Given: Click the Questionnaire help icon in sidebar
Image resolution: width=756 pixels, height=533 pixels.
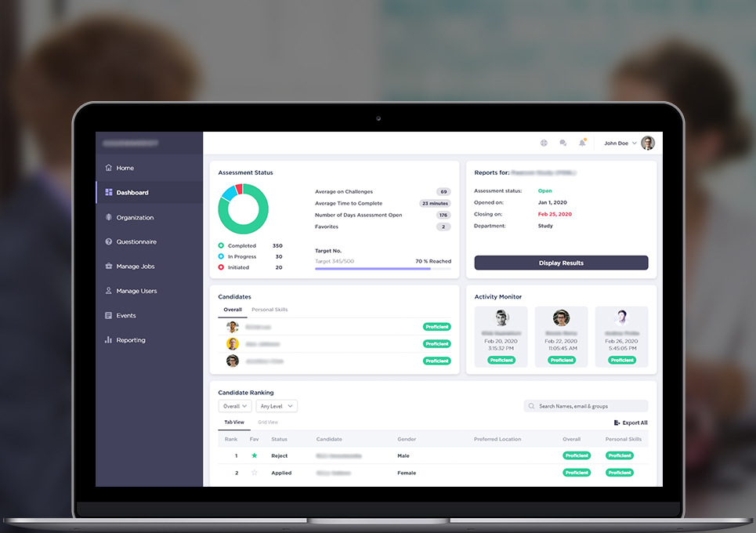Looking at the screenshot, I should point(109,242).
